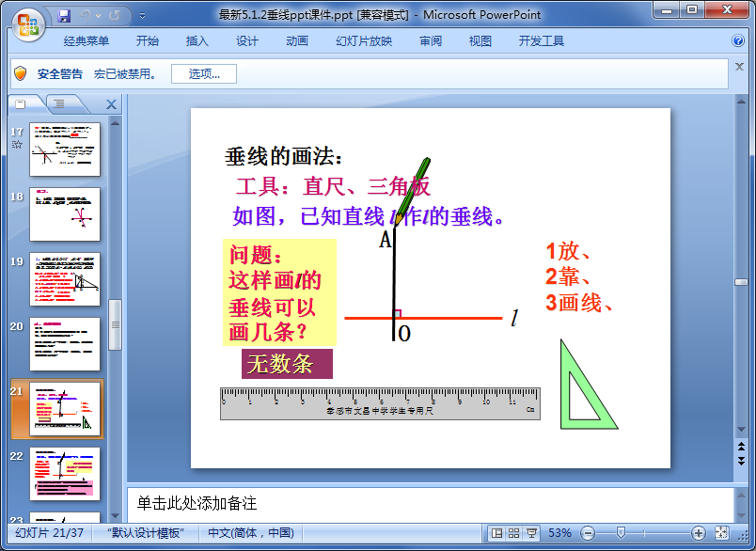Open the Office button menu

tap(28, 24)
